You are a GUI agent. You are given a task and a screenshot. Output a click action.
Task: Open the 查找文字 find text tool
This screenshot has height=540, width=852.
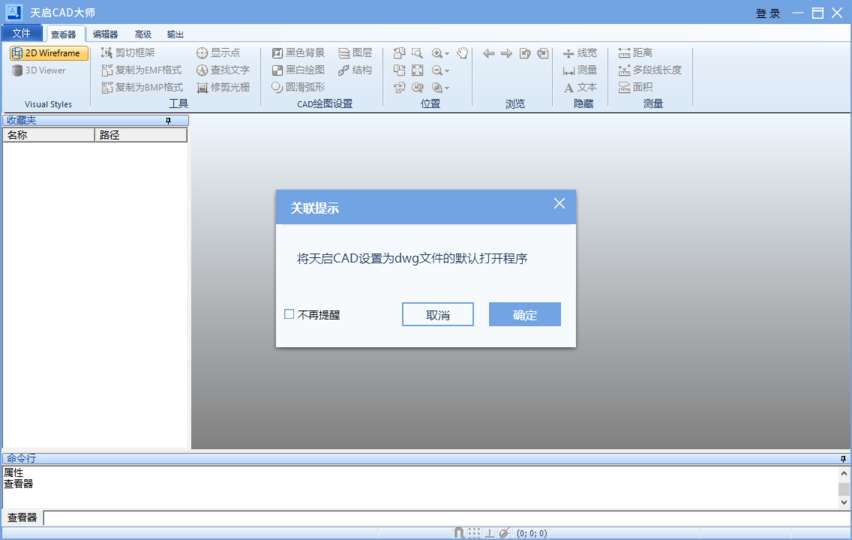coord(223,70)
